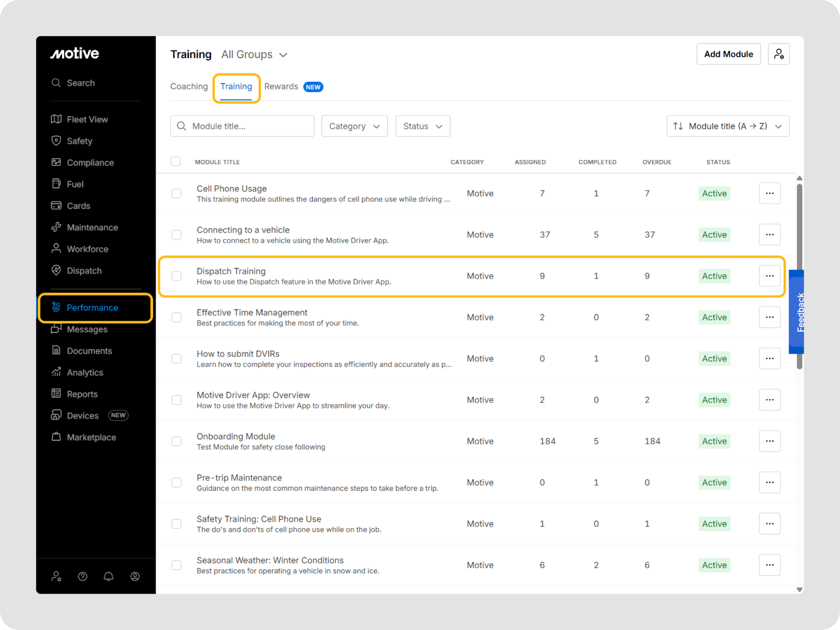The height and width of the screenshot is (630, 840).
Task: Click the help question mark icon
Action: (x=82, y=576)
